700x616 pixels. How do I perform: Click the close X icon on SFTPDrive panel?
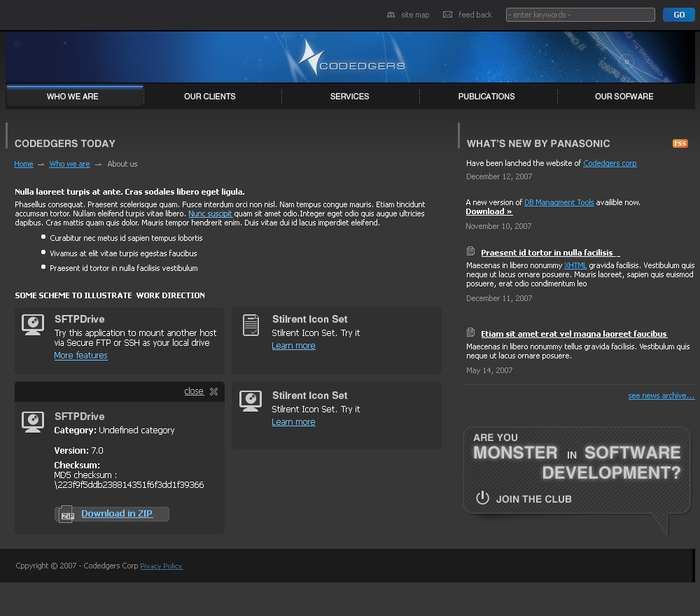coord(213,392)
